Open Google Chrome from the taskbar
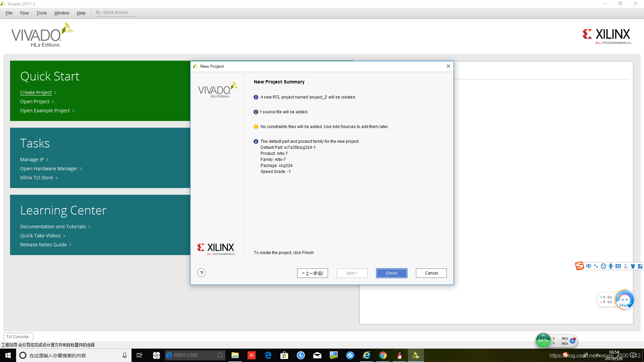The height and width of the screenshot is (362, 644). coord(383,355)
